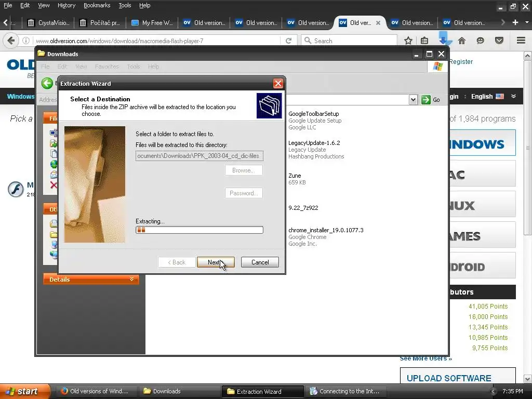The width and height of the screenshot is (532, 399).
Task: Click 41,005 Points contributor entry
Action: point(488,306)
